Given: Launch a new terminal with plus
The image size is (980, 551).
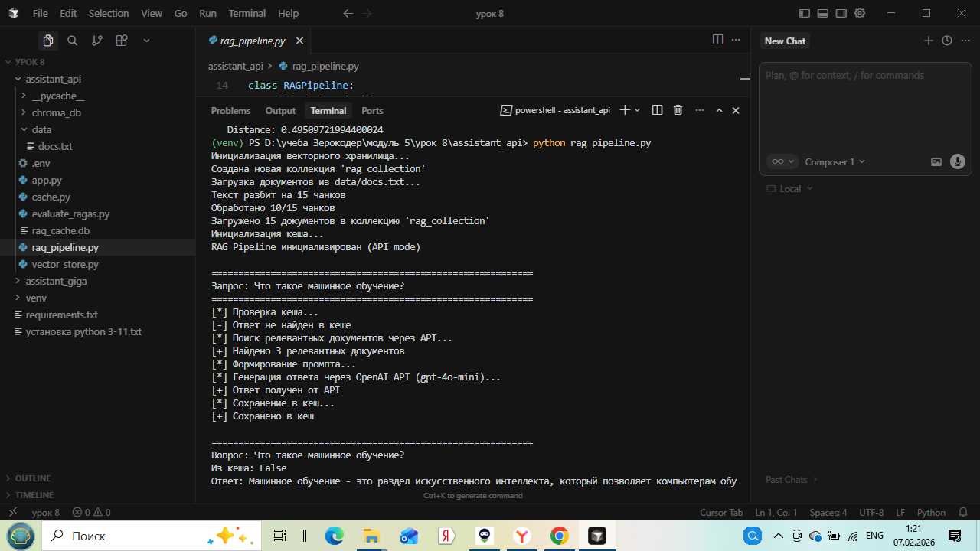Looking at the screenshot, I should click(x=624, y=110).
